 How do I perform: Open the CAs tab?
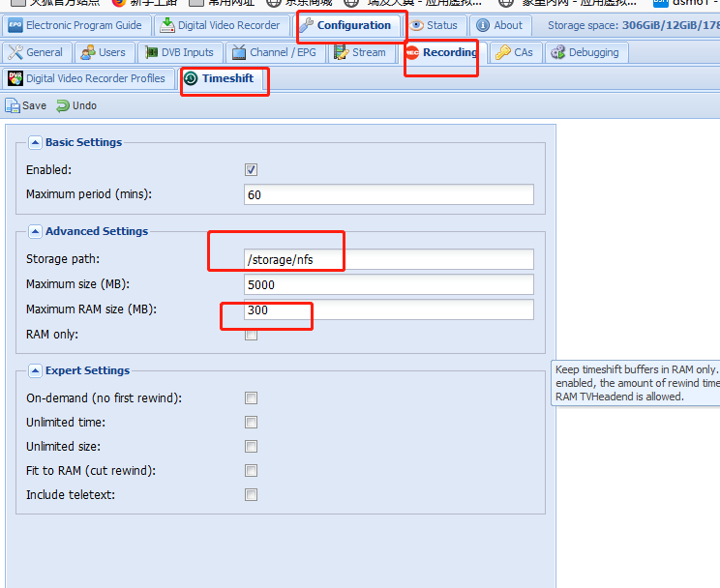click(x=515, y=52)
